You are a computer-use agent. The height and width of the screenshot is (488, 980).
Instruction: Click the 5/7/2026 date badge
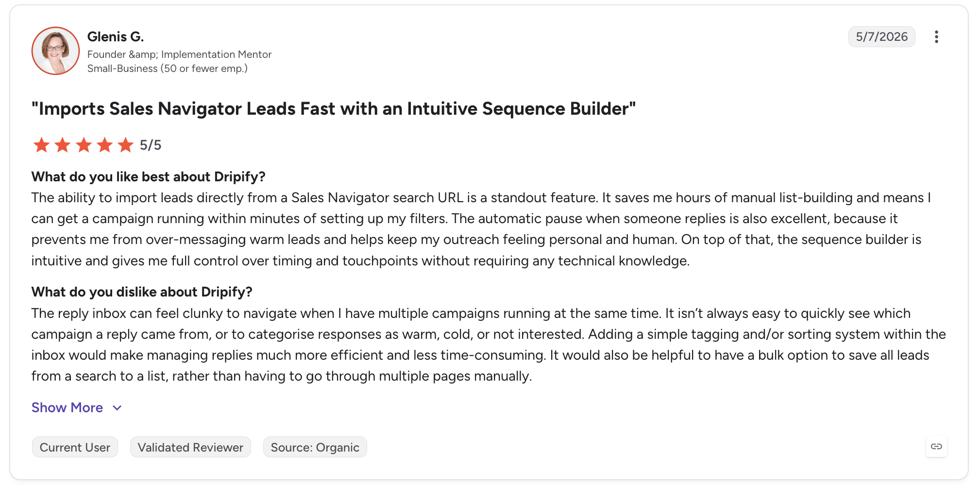pyautogui.click(x=881, y=37)
